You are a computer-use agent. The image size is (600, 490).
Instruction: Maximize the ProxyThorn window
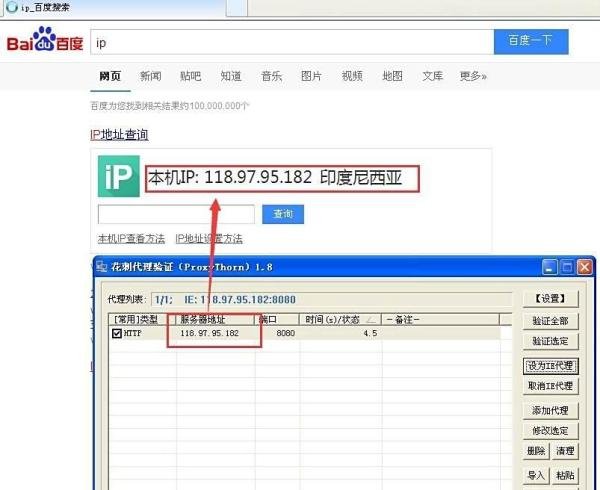(567, 267)
